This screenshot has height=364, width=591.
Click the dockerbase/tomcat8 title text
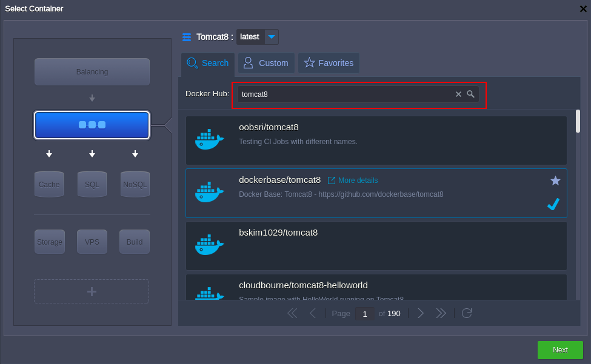(279, 180)
